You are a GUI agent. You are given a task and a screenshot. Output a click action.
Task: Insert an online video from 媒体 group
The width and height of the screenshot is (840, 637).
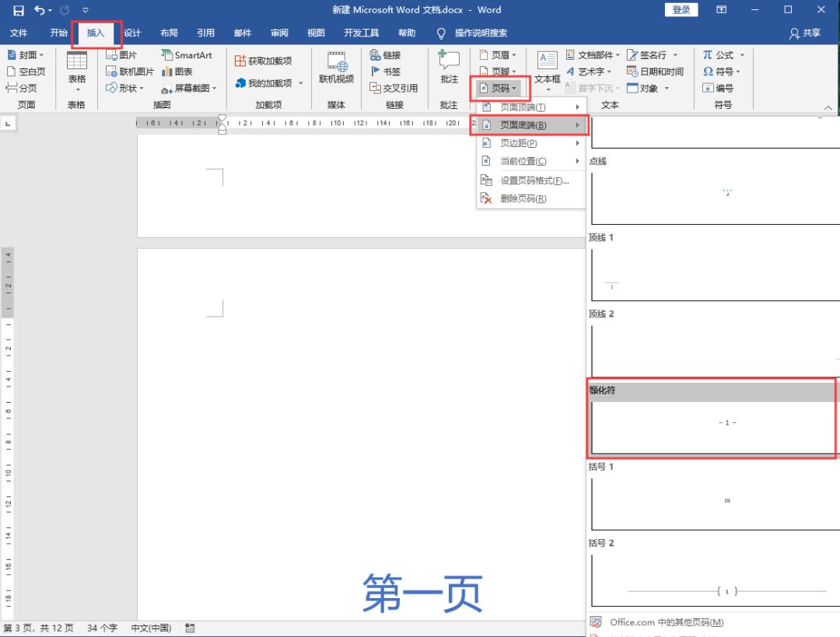335,70
